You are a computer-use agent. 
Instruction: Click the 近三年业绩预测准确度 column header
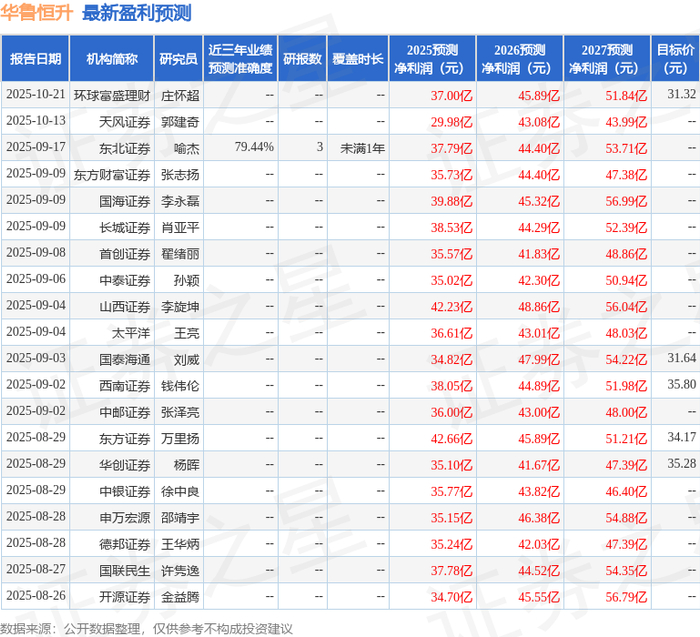click(x=241, y=58)
